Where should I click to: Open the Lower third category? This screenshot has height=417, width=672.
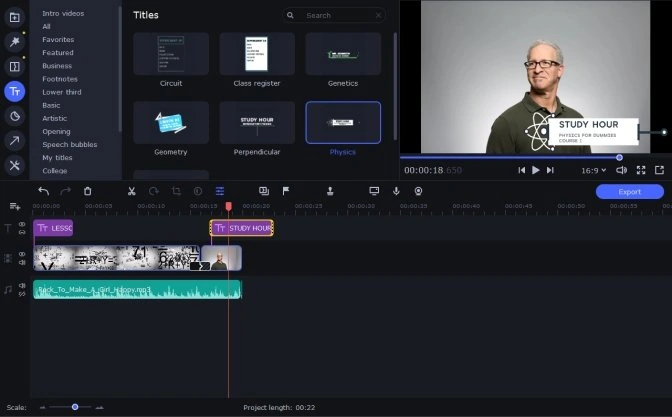pyautogui.click(x=62, y=92)
